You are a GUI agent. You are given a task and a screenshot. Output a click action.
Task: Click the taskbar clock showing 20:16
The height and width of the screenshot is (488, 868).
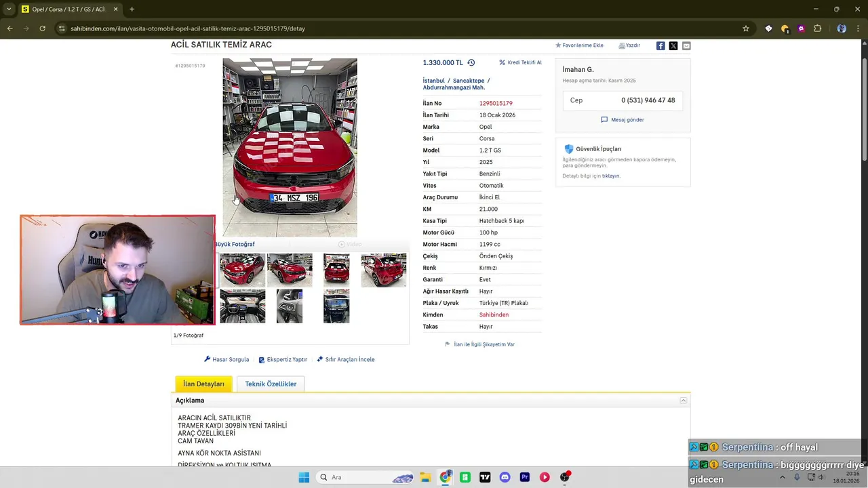847,477
